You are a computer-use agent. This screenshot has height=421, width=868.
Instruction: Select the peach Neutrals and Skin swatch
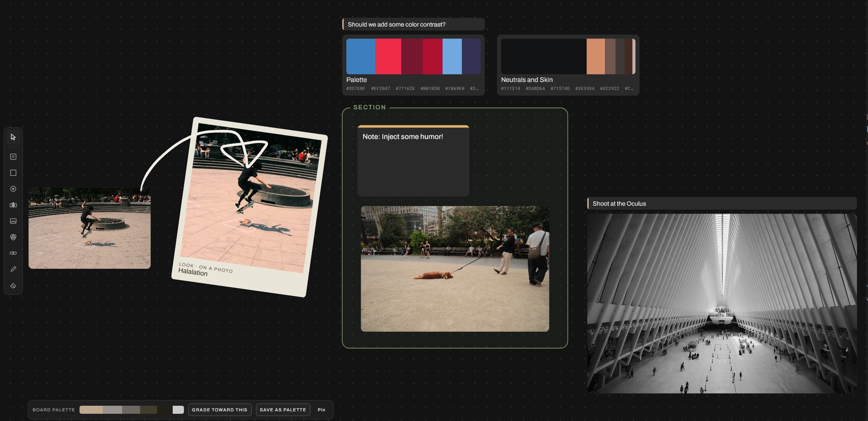596,56
